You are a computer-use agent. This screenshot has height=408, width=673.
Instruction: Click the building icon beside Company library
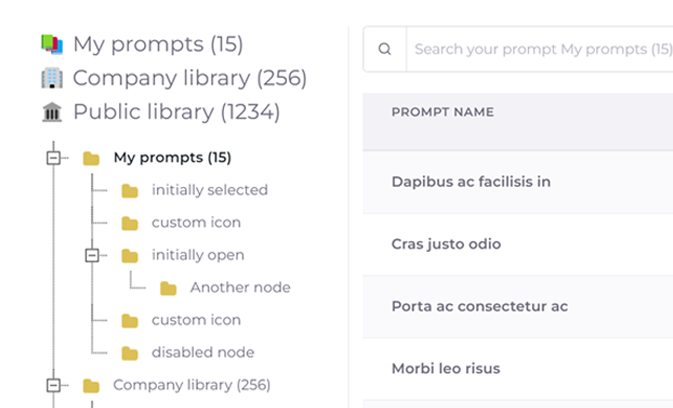click(52, 78)
